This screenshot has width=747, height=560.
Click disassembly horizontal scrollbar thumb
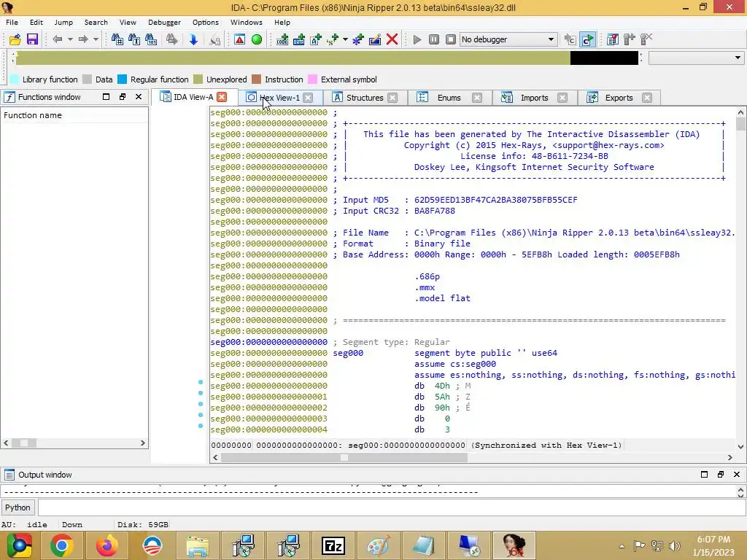click(344, 458)
